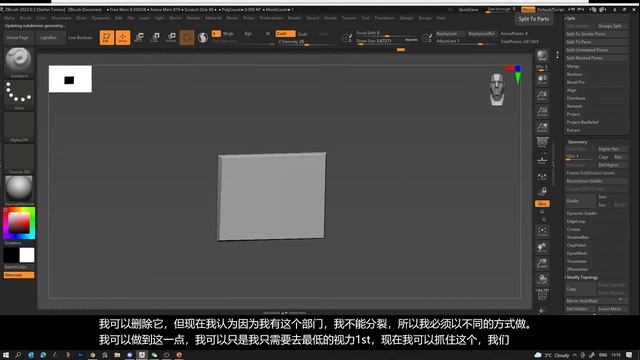Open the sculptris/sphere material icon in toolbar
Image resolution: width=640 pixels, height=360 pixels.
203,38
